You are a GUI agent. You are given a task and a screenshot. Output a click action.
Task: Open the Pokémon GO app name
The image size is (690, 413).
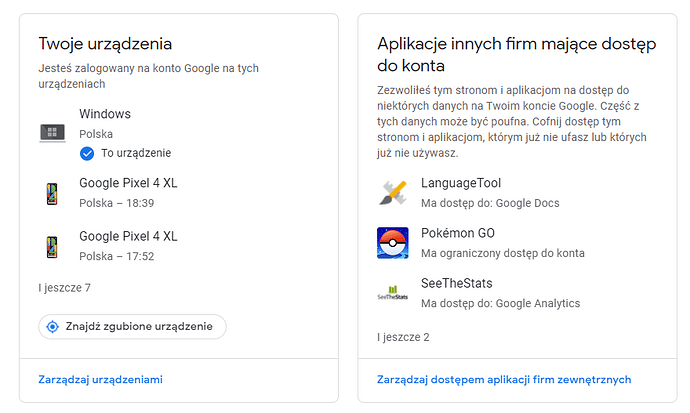coord(458,233)
